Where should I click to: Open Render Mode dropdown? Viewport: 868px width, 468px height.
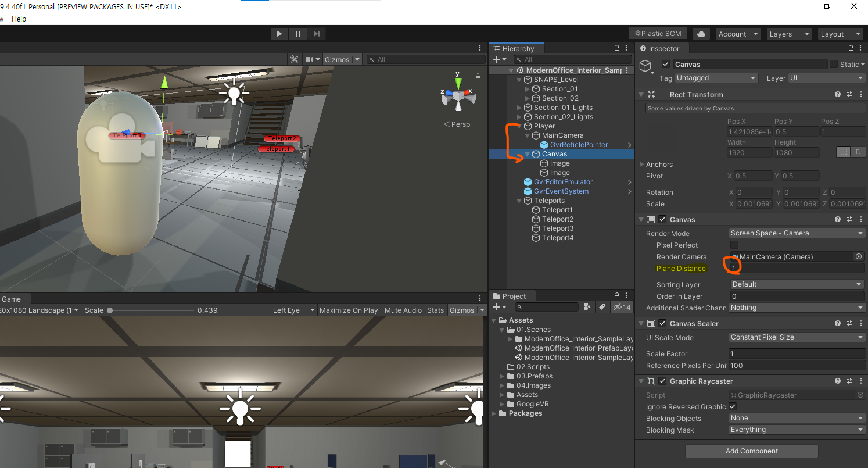[x=797, y=233]
